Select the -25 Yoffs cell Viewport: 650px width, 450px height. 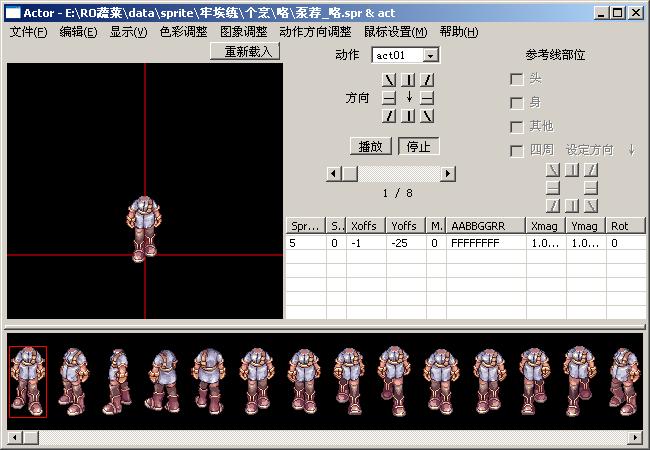tap(406, 243)
